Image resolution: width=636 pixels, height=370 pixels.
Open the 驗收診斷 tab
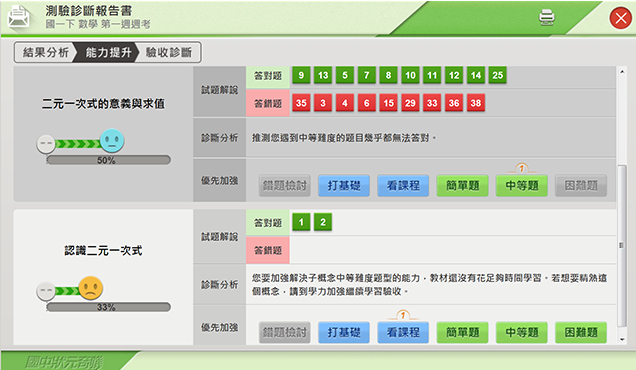pyautogui.click(x=169, y=52)
